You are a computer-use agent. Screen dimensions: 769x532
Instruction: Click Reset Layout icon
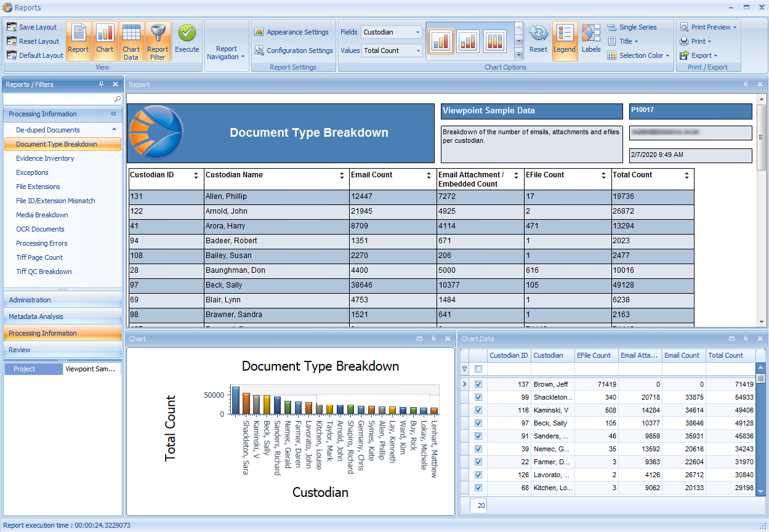[x=12, y=41]
